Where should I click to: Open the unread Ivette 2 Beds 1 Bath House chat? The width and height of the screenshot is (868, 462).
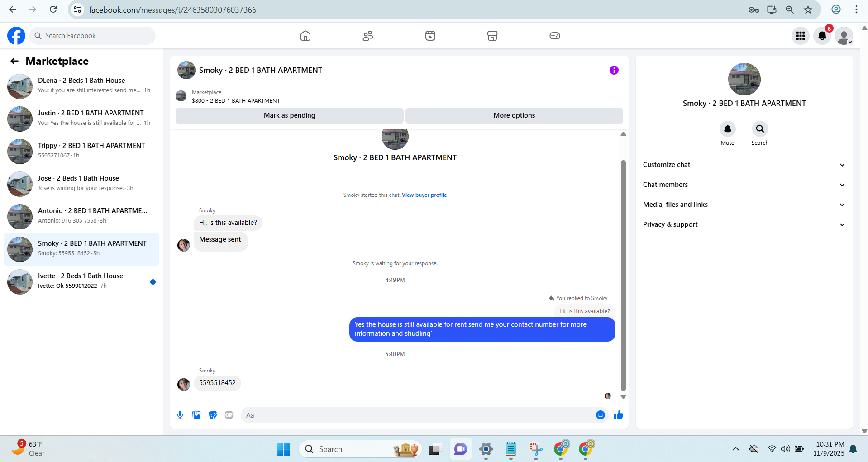(x=81, y=281)
